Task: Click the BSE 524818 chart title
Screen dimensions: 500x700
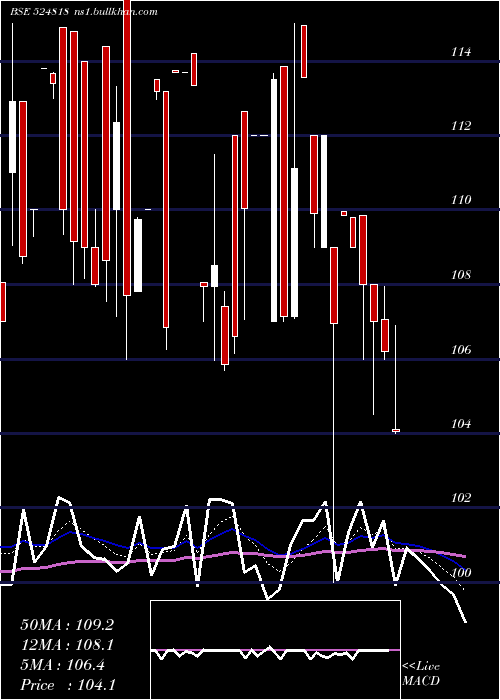Action: [39, 12]
